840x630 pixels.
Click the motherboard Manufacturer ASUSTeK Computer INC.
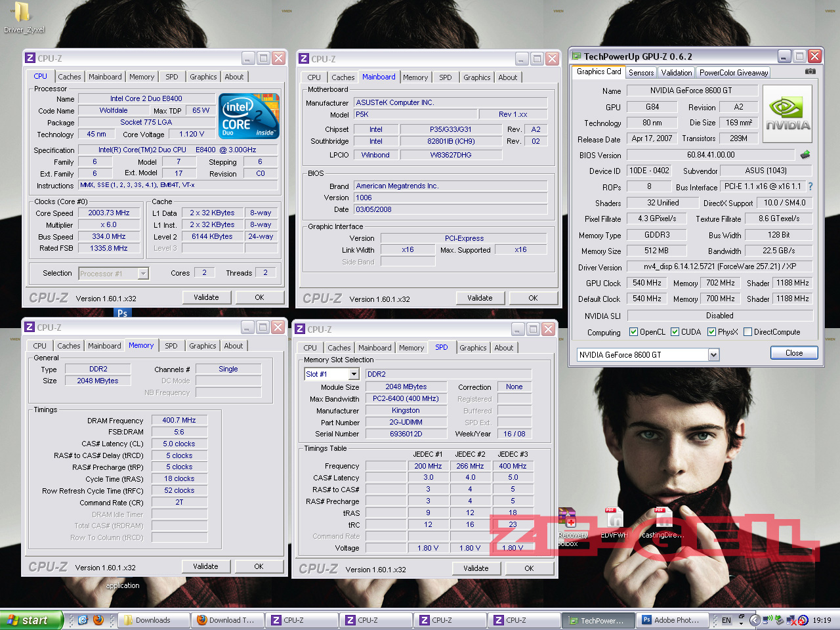pos(451,102)
